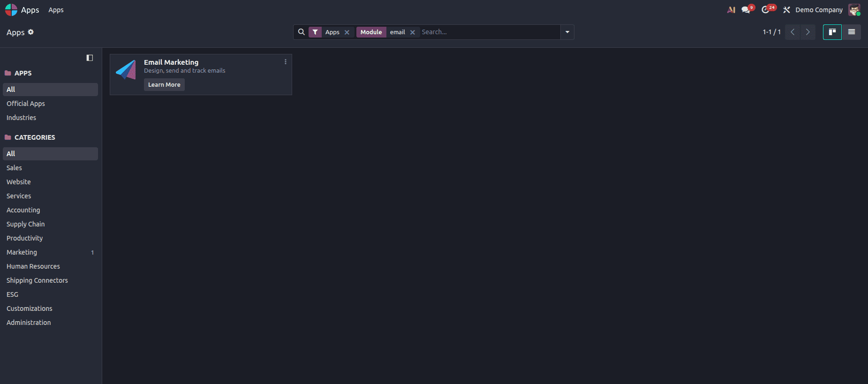868x384 pixels.
Task: Select the Website category
Action: 50,182
